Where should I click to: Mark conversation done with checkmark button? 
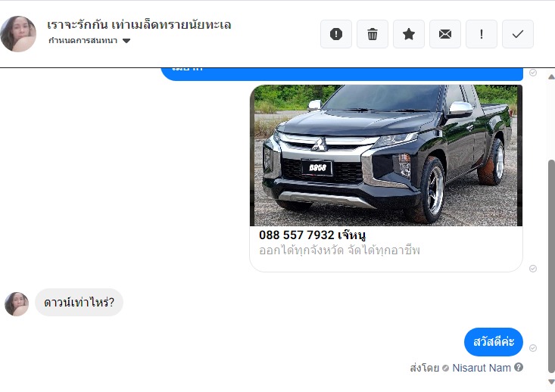pos(518,34)
